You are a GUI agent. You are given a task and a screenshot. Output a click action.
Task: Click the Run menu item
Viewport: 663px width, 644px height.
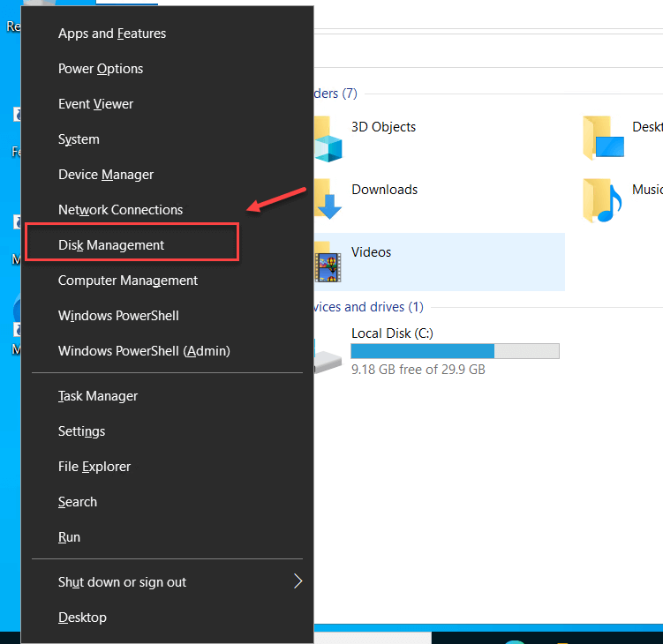tap(70, 537)
